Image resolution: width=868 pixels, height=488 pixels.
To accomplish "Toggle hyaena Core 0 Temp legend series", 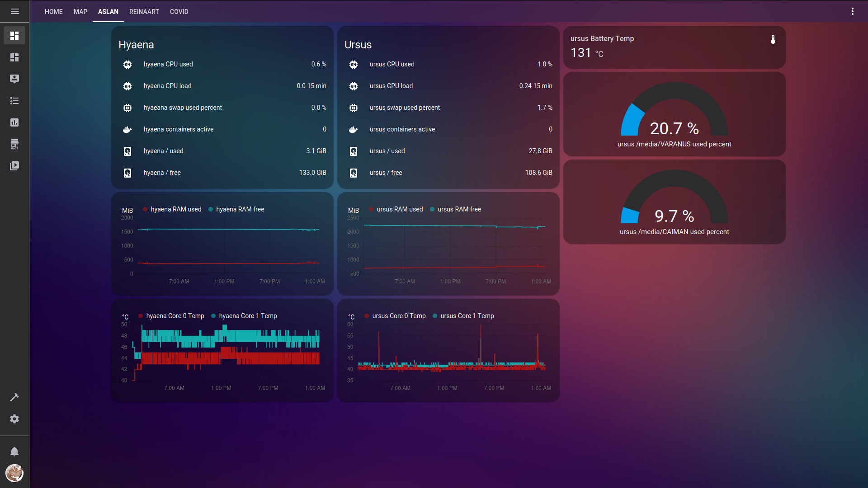I will (171, 316).
